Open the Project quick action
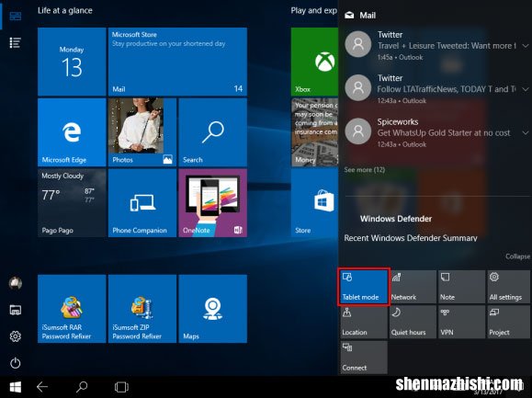The height and width of the screenshot is (398, 532). [509, 322]
